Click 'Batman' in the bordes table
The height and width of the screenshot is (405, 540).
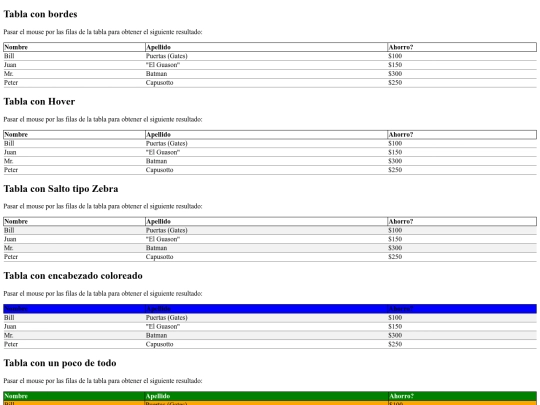click(x=156, y=74)
